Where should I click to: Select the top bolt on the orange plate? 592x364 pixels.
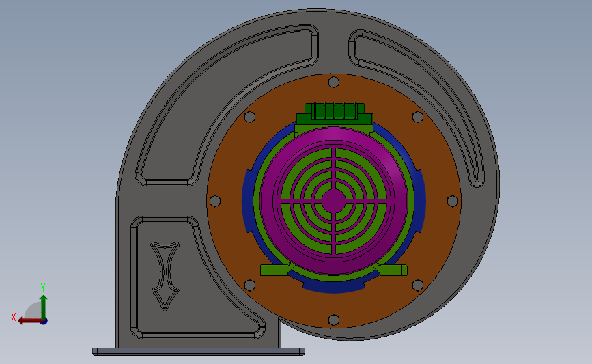coord(334,82)
